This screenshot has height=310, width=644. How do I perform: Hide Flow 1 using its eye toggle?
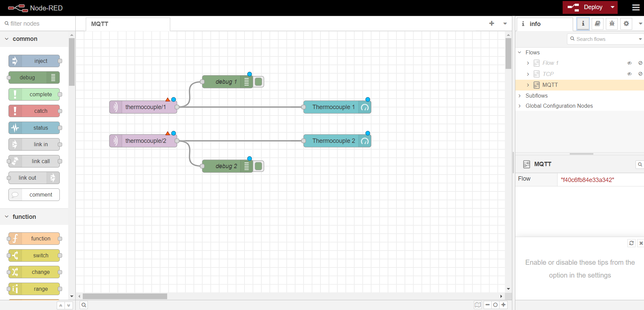[629, 63]
